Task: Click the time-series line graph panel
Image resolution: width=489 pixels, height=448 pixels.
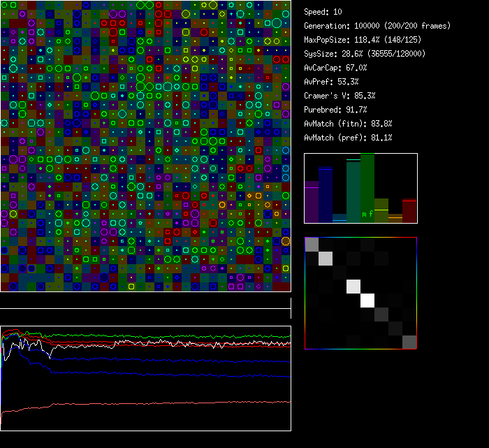Action: coord(145,377)
